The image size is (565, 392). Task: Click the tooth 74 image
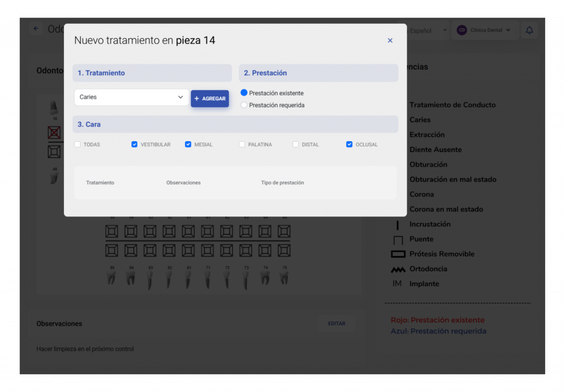click(265, 278)
